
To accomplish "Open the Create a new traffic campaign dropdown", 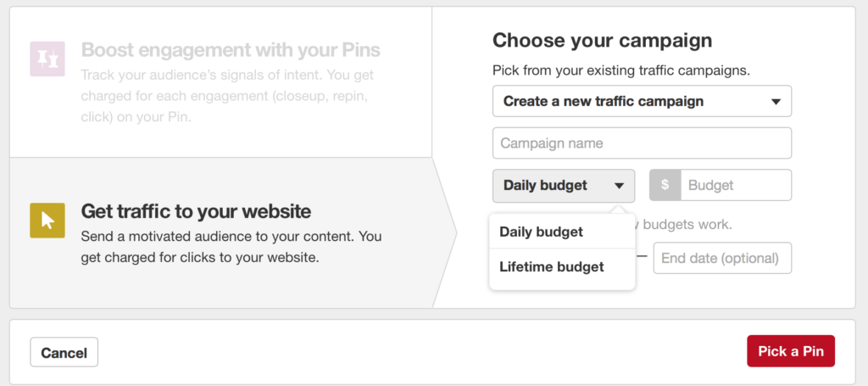I will 643,101.
